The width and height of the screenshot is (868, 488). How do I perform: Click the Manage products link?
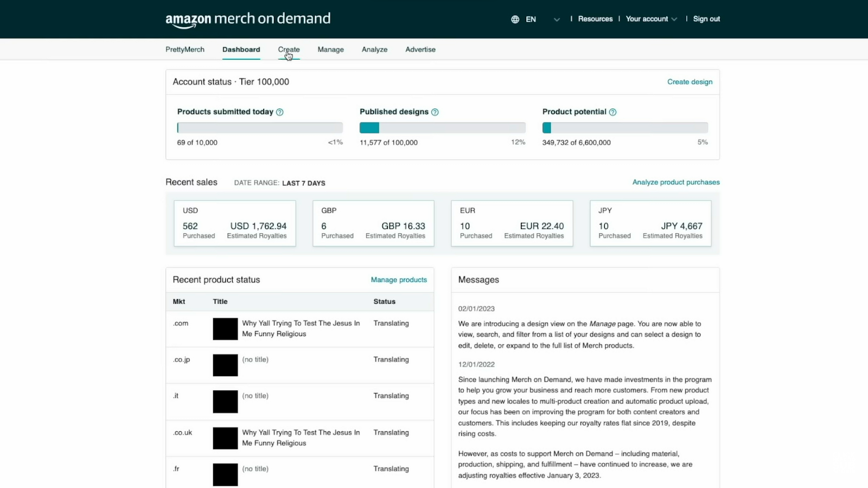tap(399, 280)
